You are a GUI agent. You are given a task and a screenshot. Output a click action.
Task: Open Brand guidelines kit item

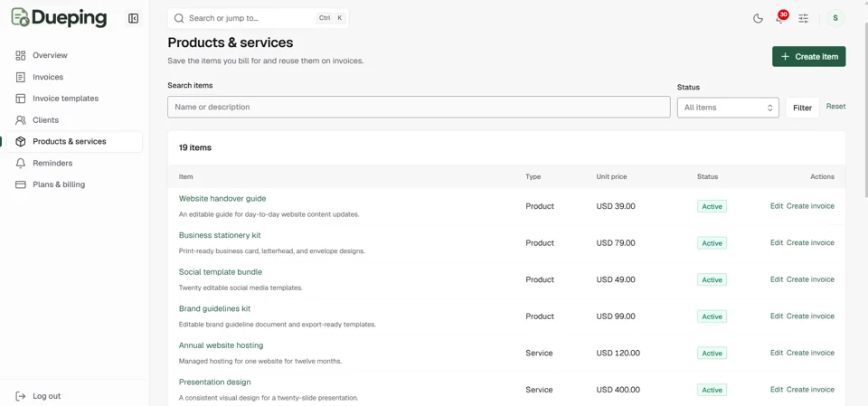tap(215, 308)
